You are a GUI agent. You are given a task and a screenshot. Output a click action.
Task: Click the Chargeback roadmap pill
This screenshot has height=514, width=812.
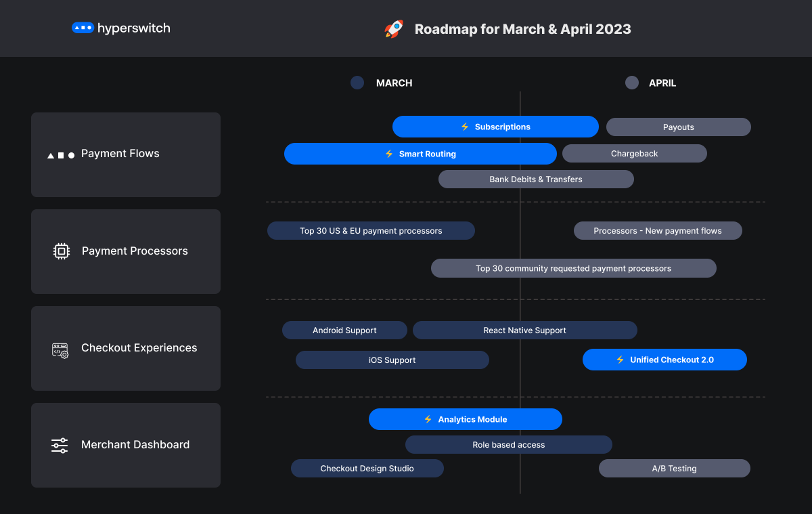coord(635,153)
